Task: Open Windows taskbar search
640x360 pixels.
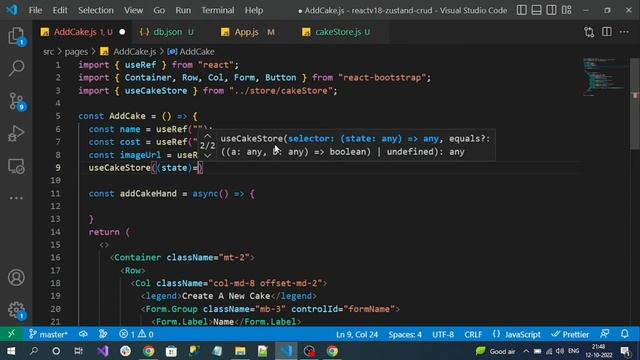Action: point(33,351)
